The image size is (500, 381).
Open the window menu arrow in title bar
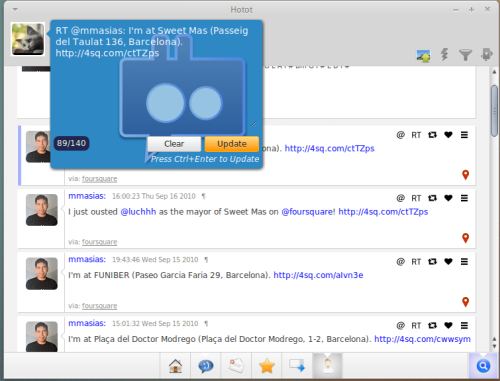point(15,9)
